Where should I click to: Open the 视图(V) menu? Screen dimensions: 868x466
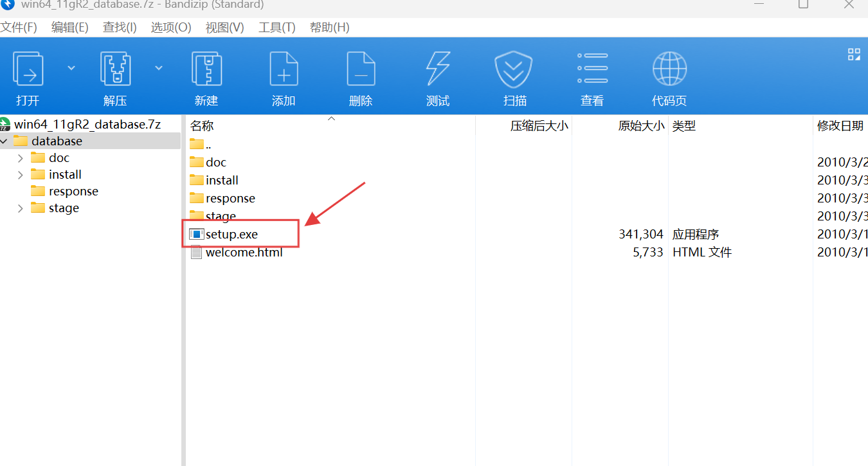(225, 28)
